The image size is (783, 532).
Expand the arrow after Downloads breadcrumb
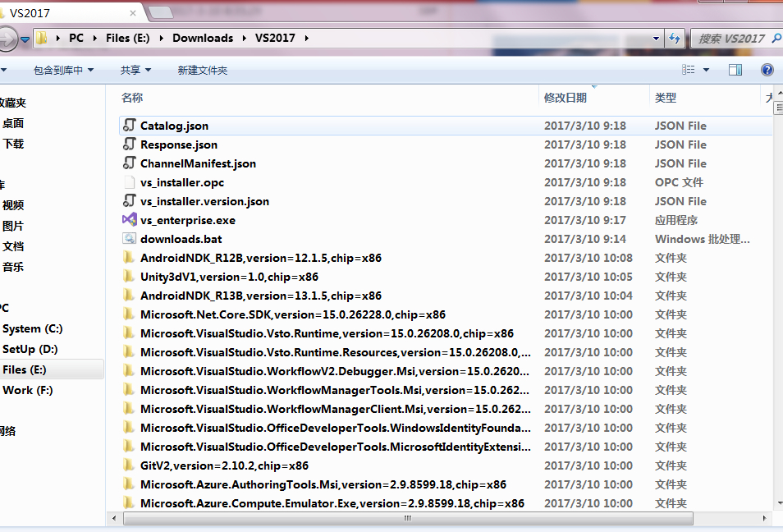click(x=245, y=38)
